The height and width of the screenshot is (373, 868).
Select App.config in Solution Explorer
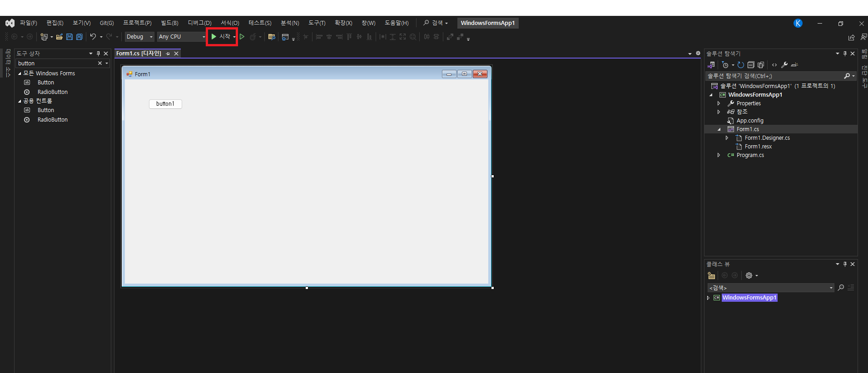click(750, 121)
